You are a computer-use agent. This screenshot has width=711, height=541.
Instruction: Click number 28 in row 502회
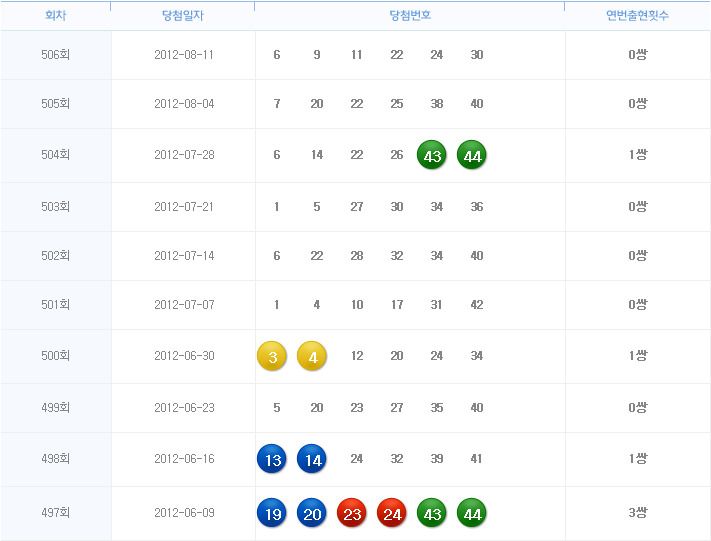click(357, 256)
